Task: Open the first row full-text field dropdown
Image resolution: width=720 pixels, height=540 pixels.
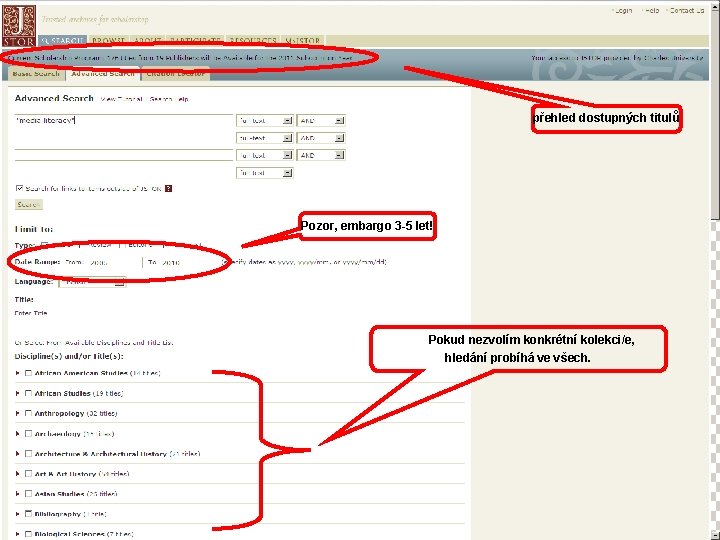Action: point(264,120)
